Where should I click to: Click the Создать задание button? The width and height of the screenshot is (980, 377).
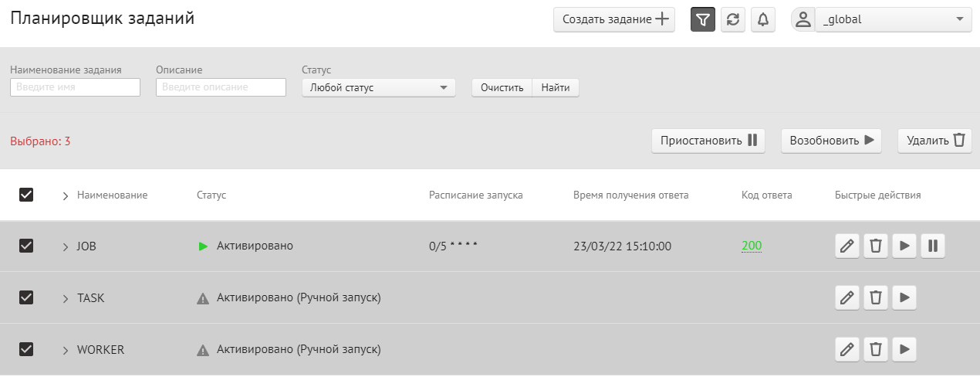point(614,20)
